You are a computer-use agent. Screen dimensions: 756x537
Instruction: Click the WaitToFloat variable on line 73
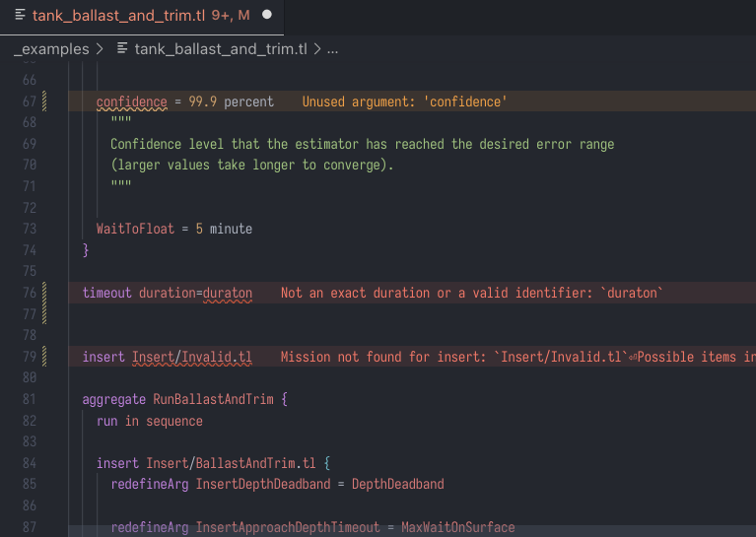coord(135,229)
